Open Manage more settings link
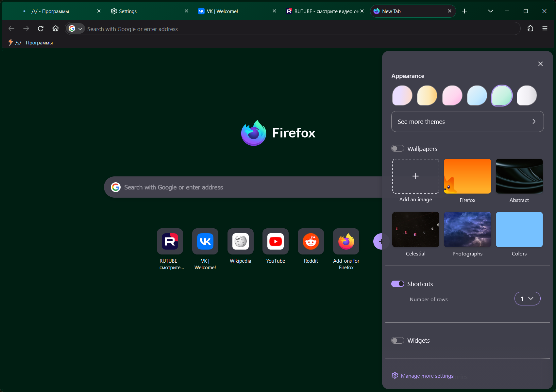The height and width of the screenshot is (392, 556). (427, 376)
